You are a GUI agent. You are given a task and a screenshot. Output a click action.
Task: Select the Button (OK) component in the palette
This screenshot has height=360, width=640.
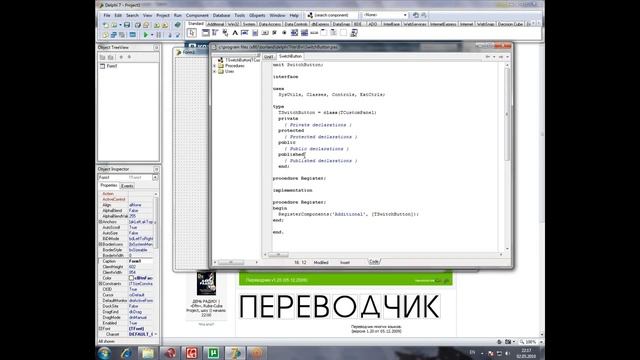click(264, 33)
